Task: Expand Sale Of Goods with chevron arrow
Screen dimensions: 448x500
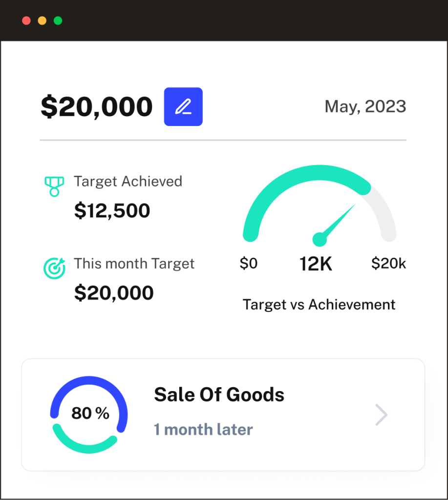Action: click(x=381, y=415)
